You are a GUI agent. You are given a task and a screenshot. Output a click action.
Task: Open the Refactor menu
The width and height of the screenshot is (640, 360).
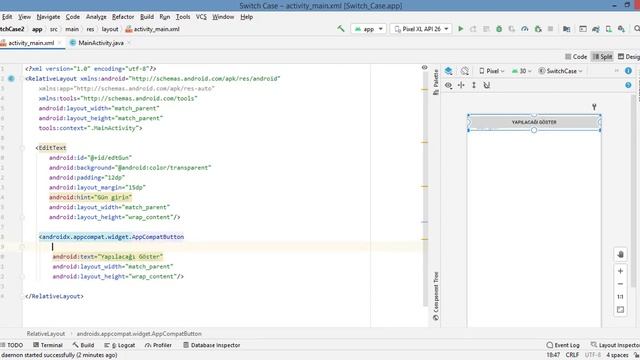pos(123,17)
